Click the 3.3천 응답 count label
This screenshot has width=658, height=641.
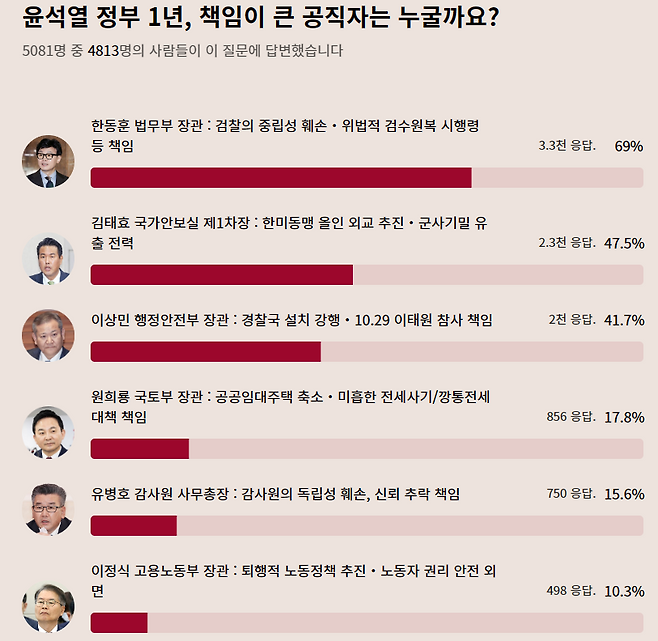[567, 146]
